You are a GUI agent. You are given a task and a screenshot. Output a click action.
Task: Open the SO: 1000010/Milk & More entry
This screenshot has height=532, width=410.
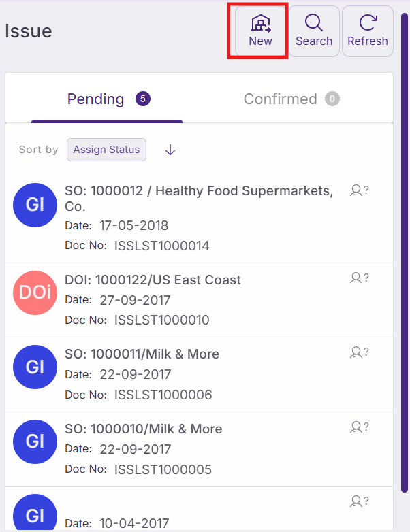[144, 429]
